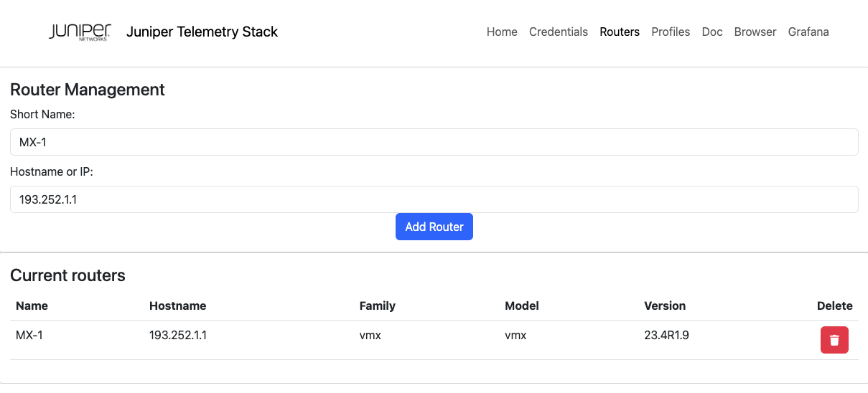Select the MX-1 name cell in table
This screenshot has width=868, height=393.
(29, 335)
